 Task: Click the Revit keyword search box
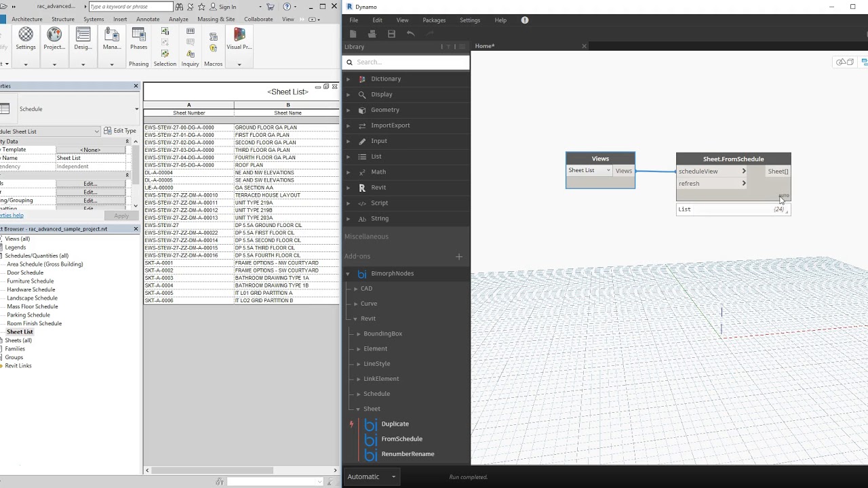pos(131,7)
